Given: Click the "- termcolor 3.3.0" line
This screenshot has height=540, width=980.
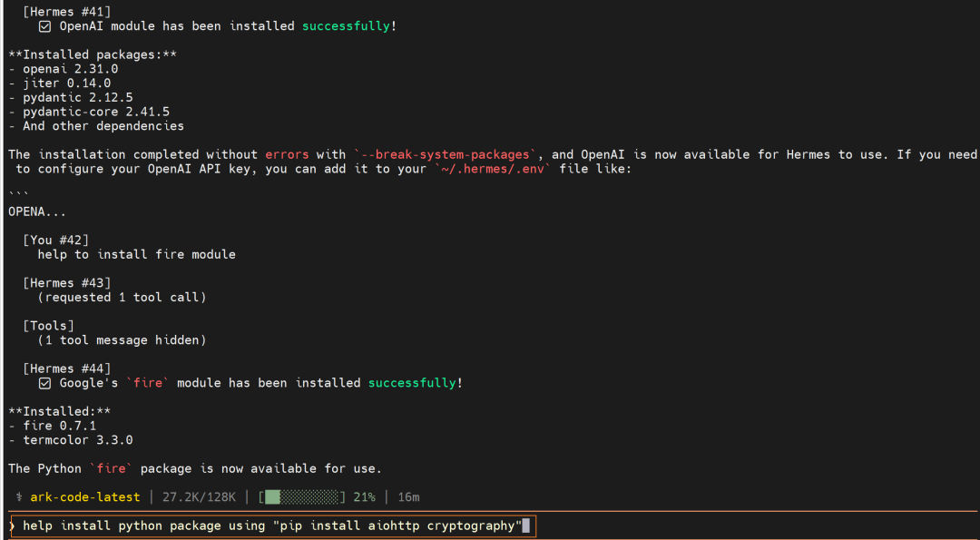Looking at the screenshot, I should [71, 441].
